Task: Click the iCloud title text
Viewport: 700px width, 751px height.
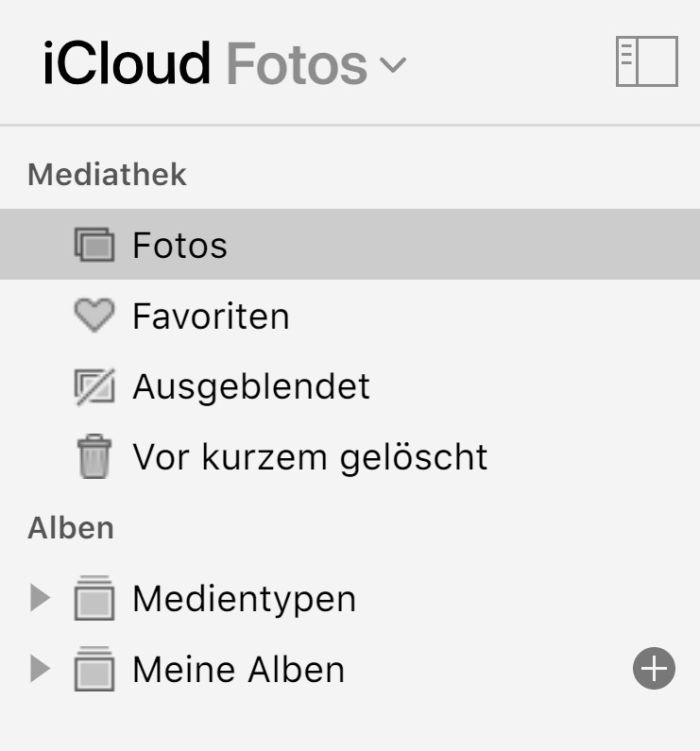Action: tap(127, 63)
